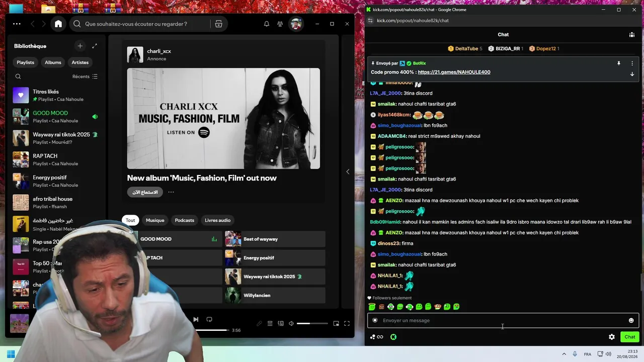
Task: Mute Spotify with the speaker icon
Action: (x=291, y=323)
